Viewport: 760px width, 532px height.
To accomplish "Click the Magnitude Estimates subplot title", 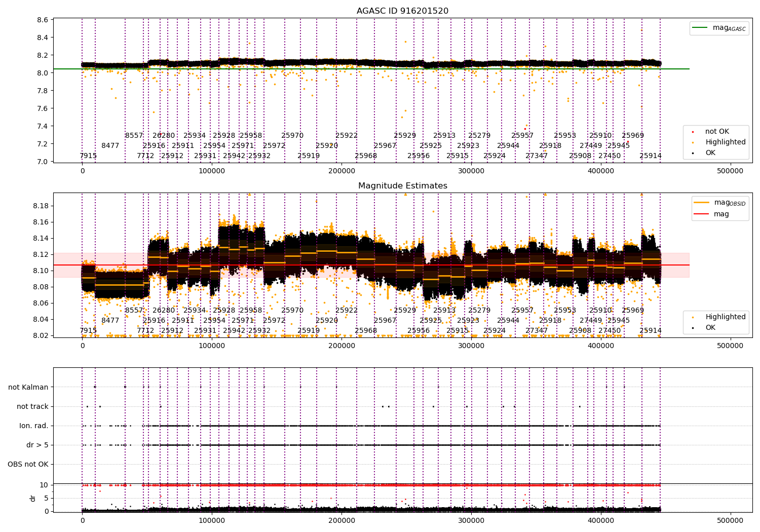I will tap(402, 186).
